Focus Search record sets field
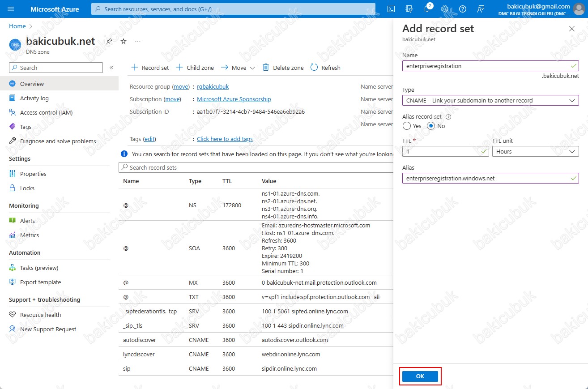The width and height of the screenshot is (588, 389). (256, 167)
